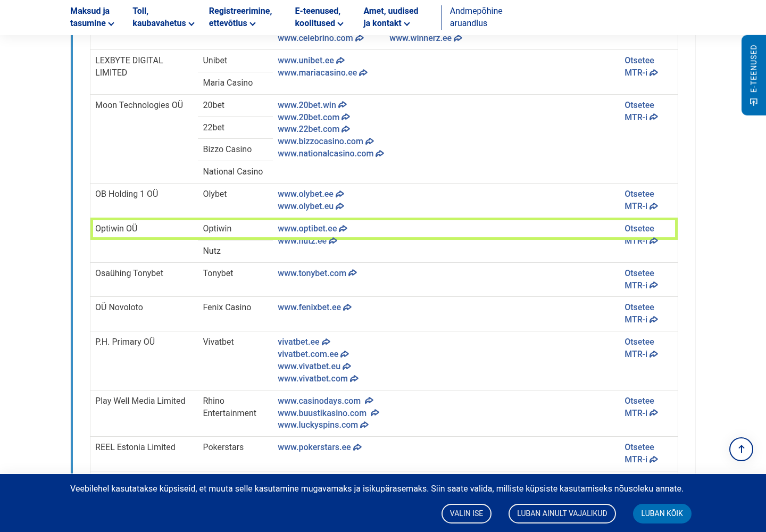Open Otsetee MTR-i for P.H. Primary

pos(641,348)
